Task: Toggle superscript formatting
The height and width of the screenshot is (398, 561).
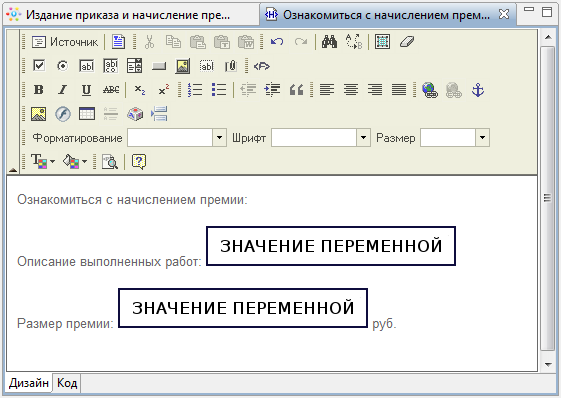Action: [164, 90]
